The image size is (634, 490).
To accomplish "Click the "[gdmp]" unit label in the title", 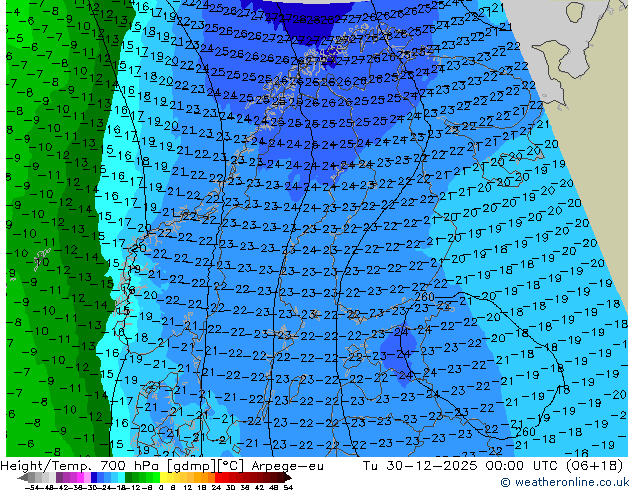I will 192,466.
